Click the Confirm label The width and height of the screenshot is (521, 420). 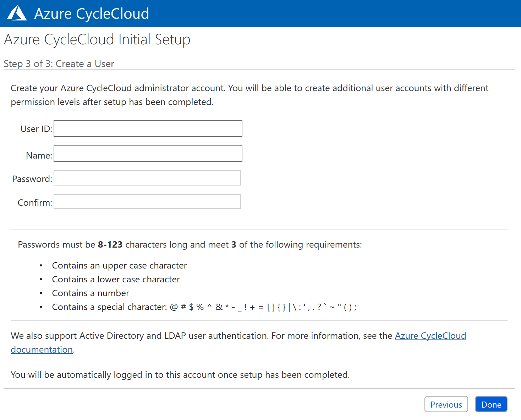(34, 202)
